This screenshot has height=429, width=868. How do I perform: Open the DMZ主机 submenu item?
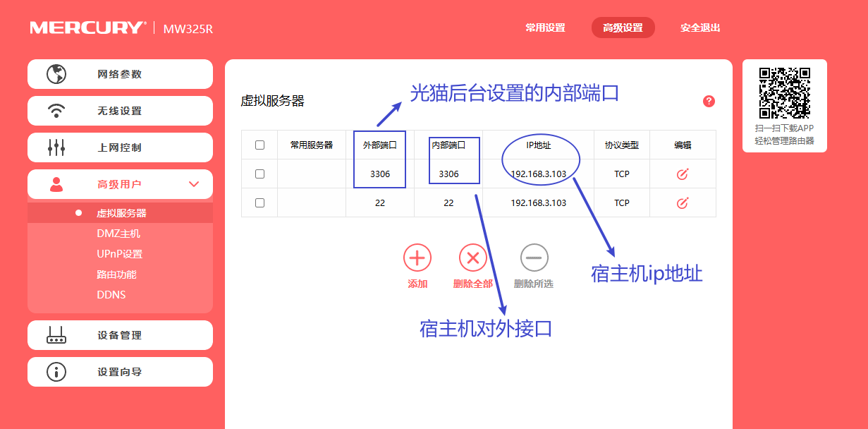(120, 234)
